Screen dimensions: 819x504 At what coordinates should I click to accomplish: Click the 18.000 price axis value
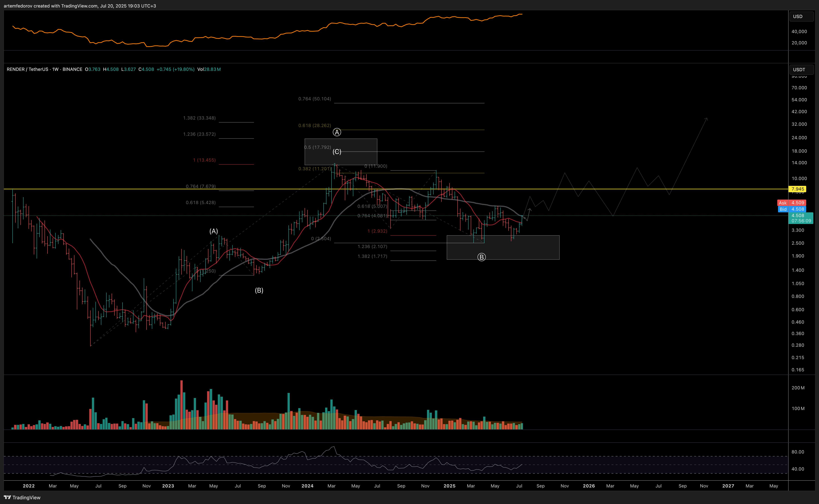pos(799,151)
